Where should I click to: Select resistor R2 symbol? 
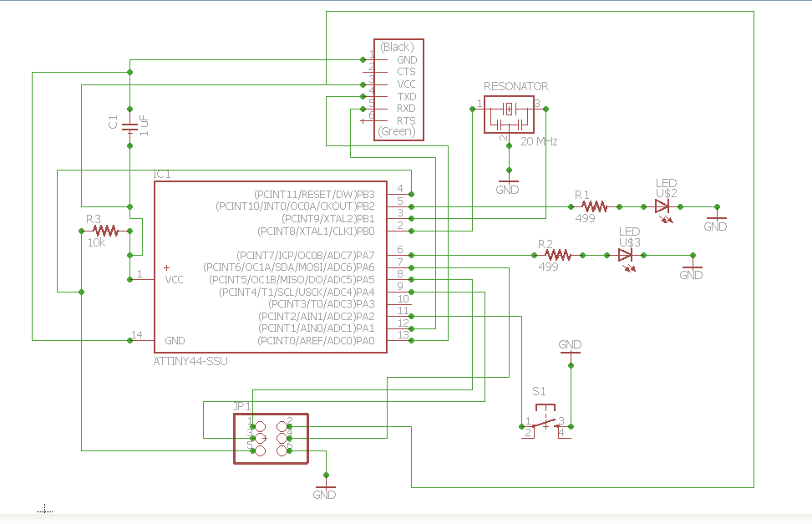[558, 255]
